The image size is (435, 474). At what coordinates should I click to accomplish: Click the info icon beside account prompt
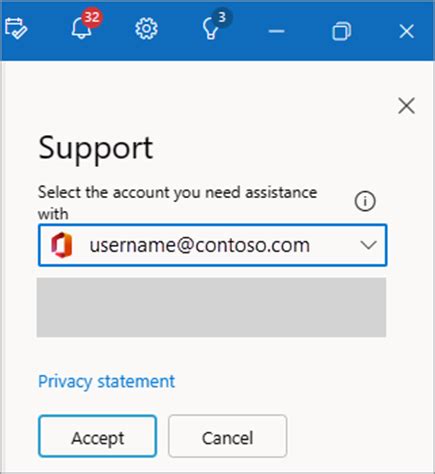click(365, 201)
